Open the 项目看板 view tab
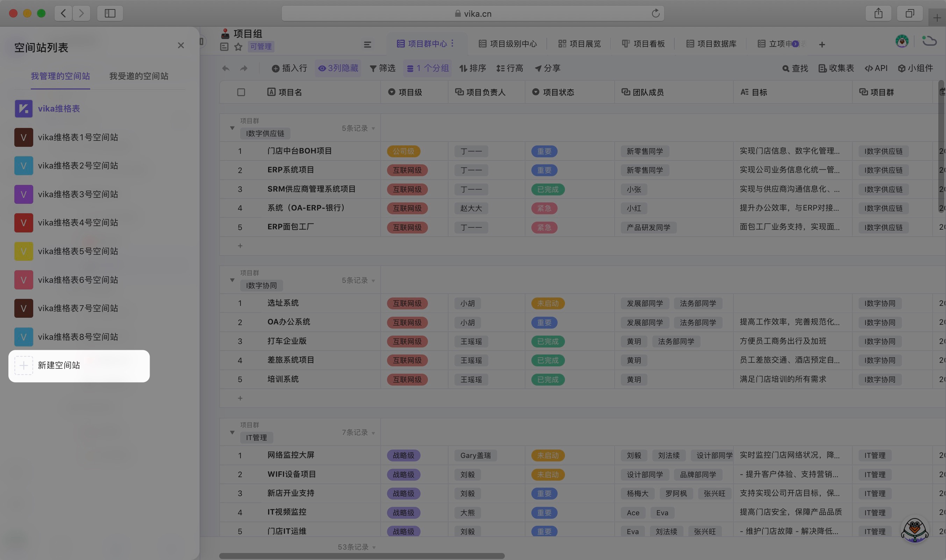This screenshot has height=560, width=946. click(x=643, y=44)
